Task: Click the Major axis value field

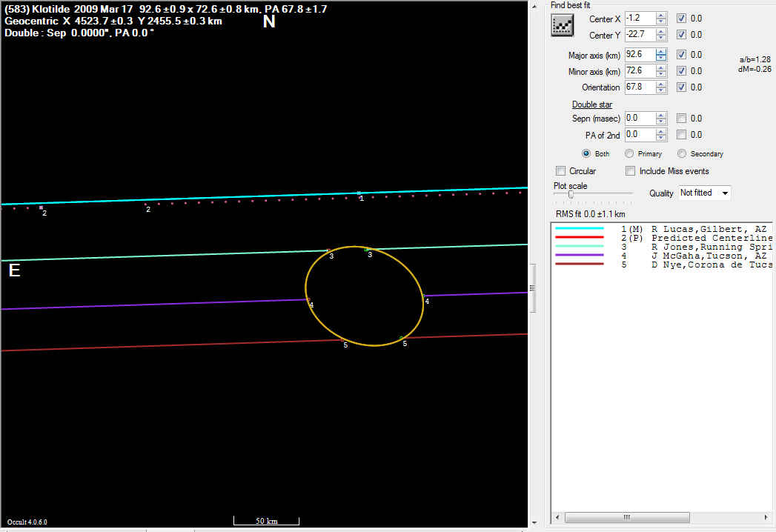Action: point(640,54)
